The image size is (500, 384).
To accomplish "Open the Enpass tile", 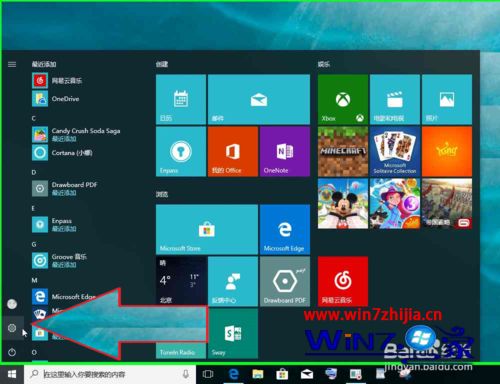I will 181,151.
